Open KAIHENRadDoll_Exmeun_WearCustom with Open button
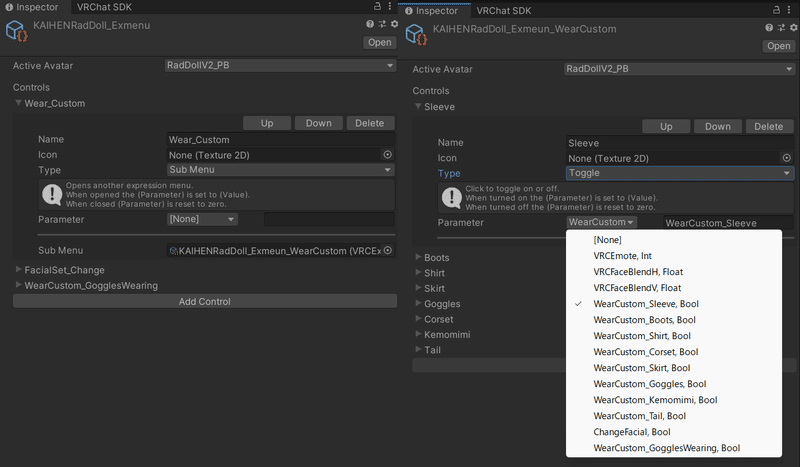This screenshot has height=467, width=800. [779, 46]
